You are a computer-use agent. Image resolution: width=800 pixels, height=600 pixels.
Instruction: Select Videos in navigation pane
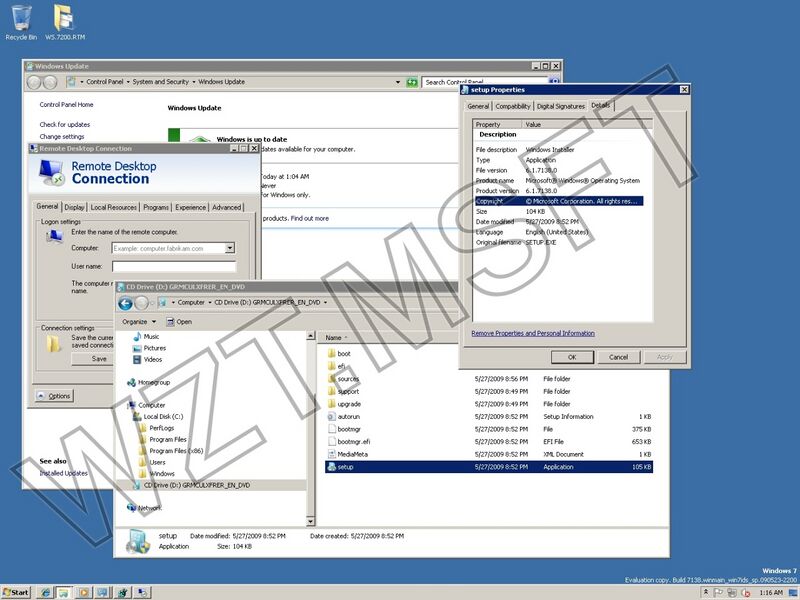[147, 359]
